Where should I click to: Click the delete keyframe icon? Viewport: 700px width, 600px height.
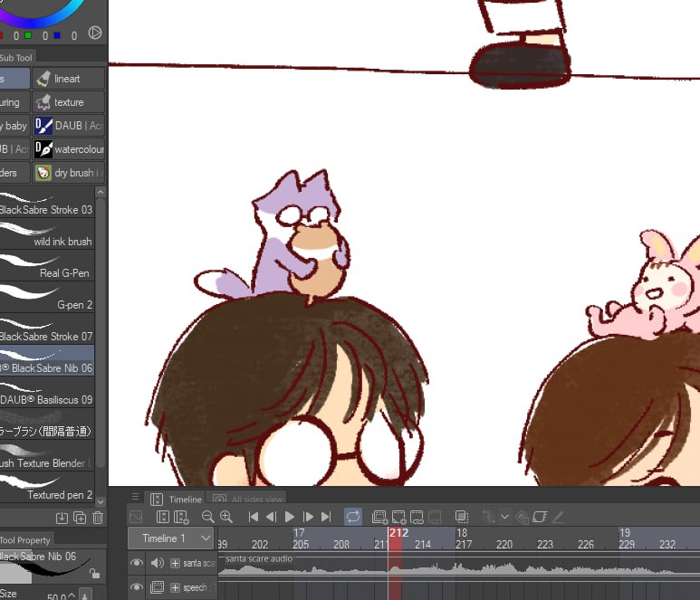point(523,517)
